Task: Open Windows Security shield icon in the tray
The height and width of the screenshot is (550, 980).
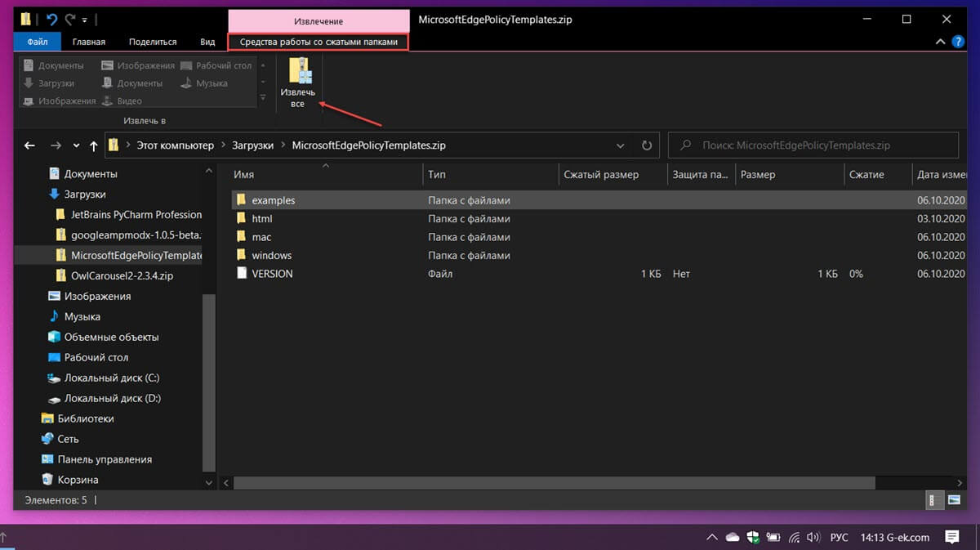Action: point(753,537)
